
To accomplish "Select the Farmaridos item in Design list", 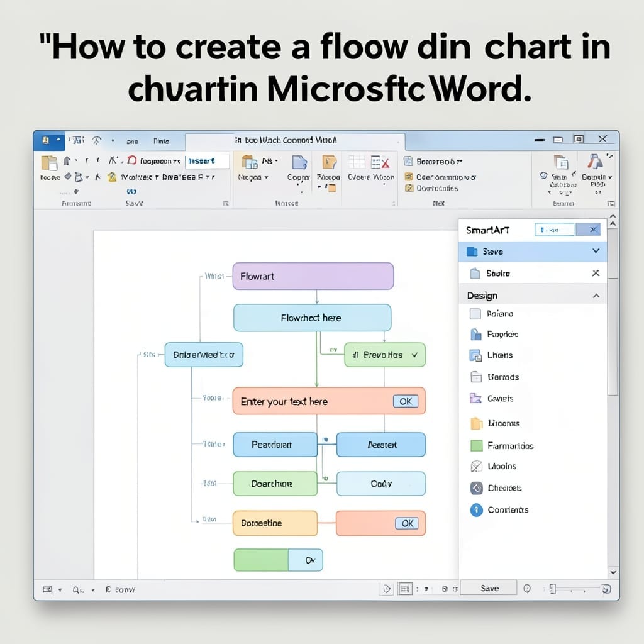I will pos(510,446).
